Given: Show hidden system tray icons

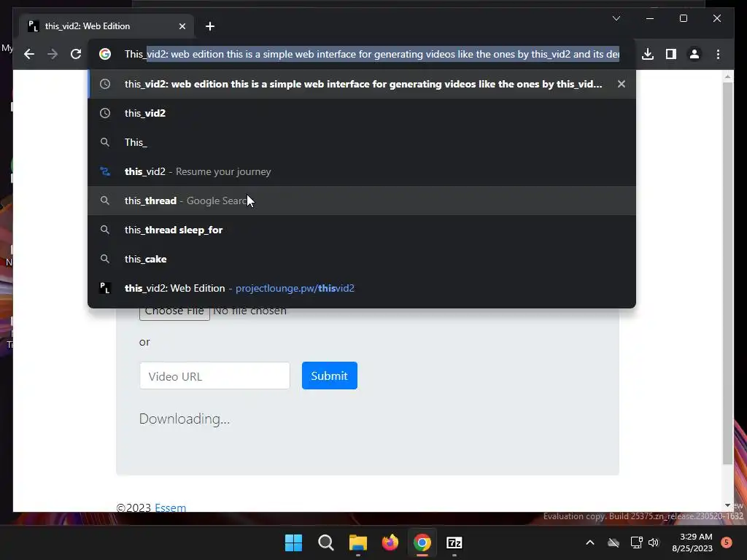Looking at the screenshot, I should tap(589, 542).
